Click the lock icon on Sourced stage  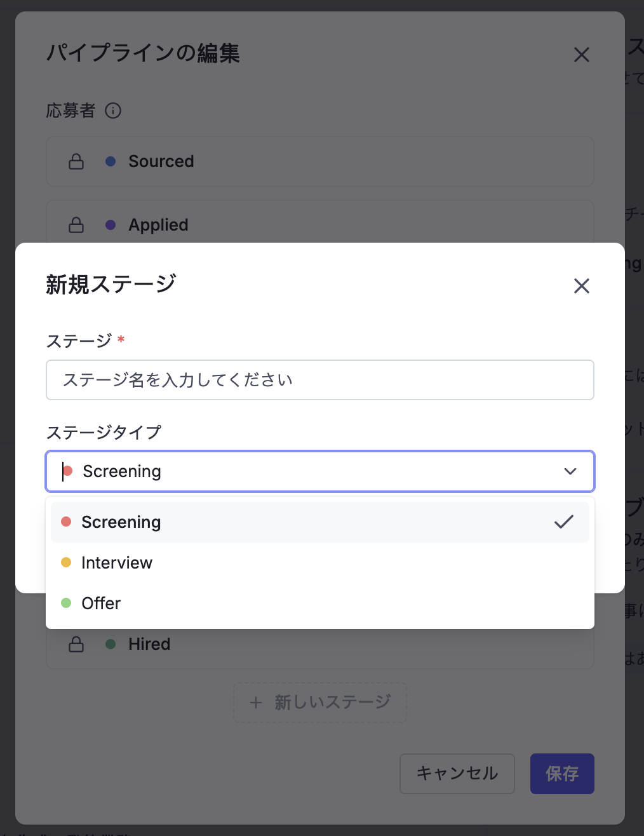point(76,161)
